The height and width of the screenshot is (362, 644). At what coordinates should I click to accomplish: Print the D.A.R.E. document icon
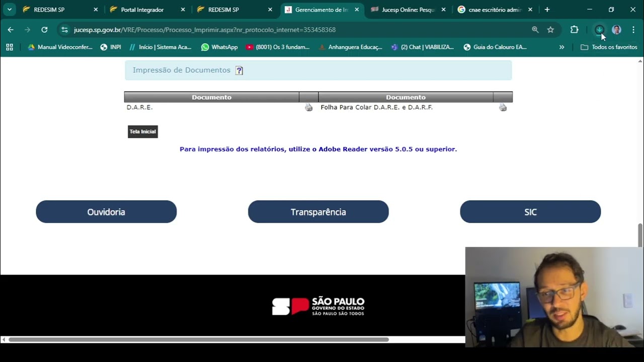[308, 108]
